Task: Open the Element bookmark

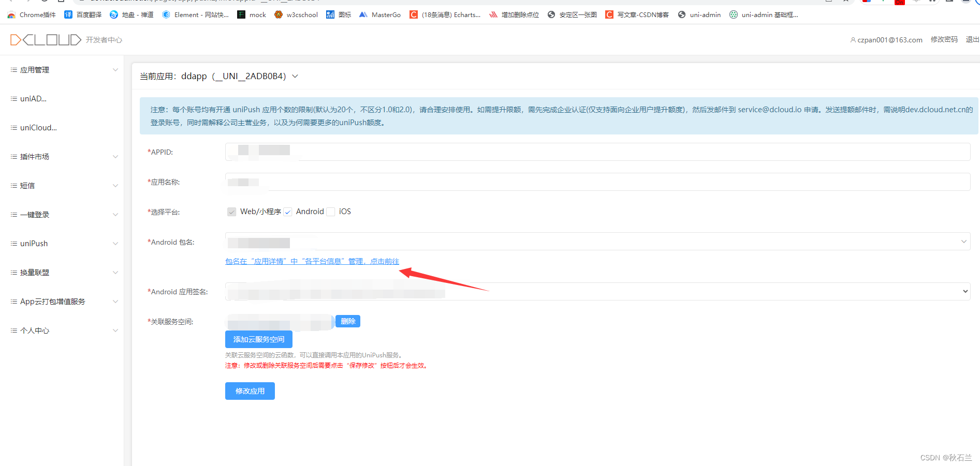Action: pos(195,15)
